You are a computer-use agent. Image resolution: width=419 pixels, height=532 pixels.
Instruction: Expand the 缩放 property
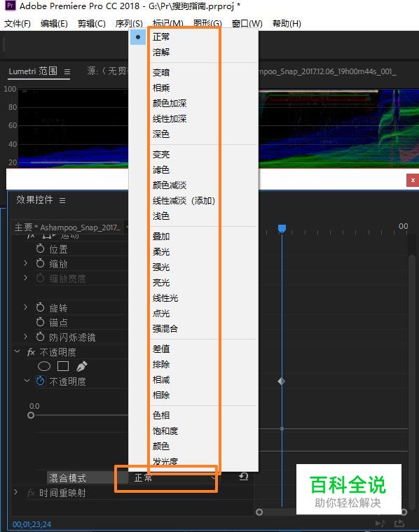pos(25,263)
